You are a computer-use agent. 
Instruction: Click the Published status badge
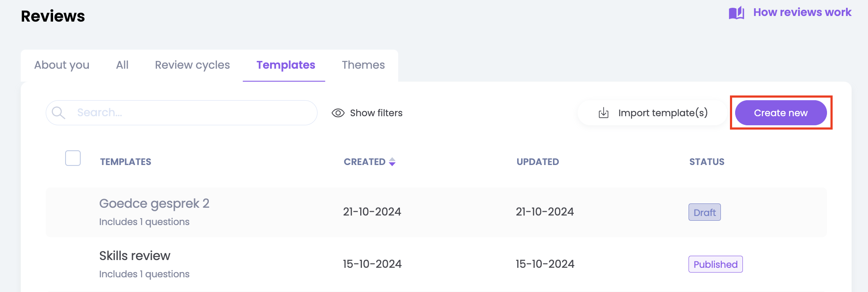[715, 264]
